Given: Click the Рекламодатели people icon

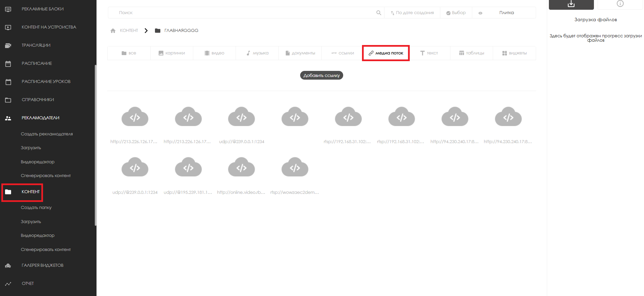Looking at the screenshot, I should 8,118.
